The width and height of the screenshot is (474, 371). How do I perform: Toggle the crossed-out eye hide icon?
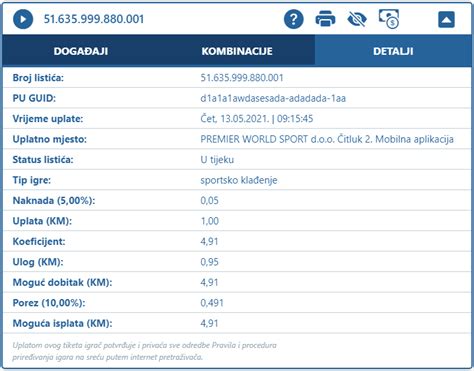point(357,19)
